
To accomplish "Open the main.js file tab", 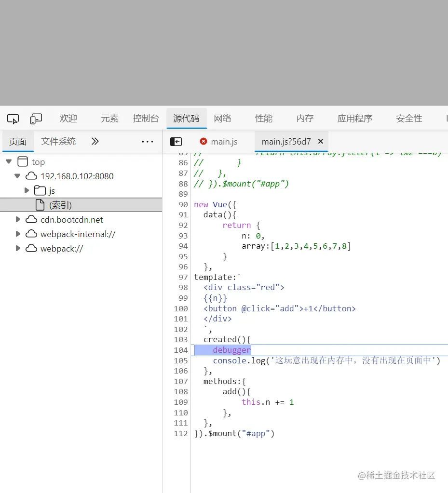I will pos(224,142).
